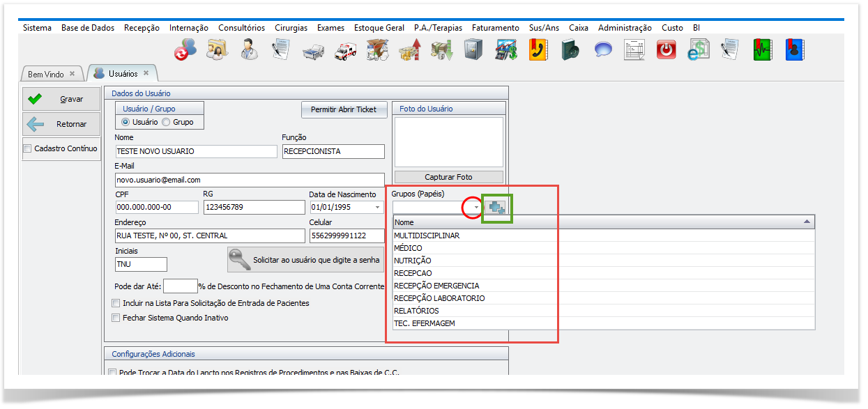Viewport: 868px width, 409px height.
Task: Open the blue chat bubble icon
Action: (x=603, y=50)
